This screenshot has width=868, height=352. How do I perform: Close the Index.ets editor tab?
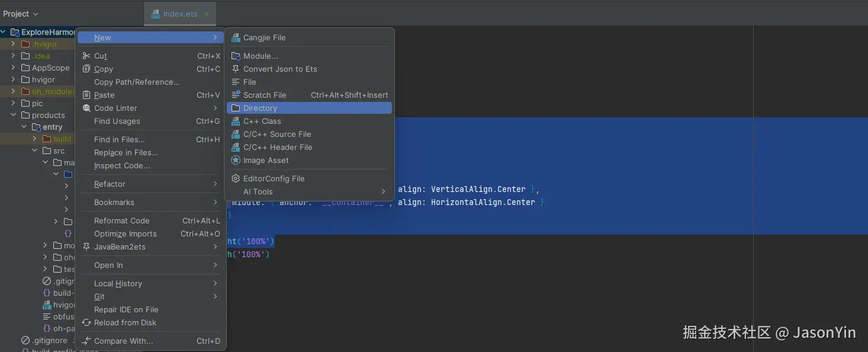click(207, 14)
